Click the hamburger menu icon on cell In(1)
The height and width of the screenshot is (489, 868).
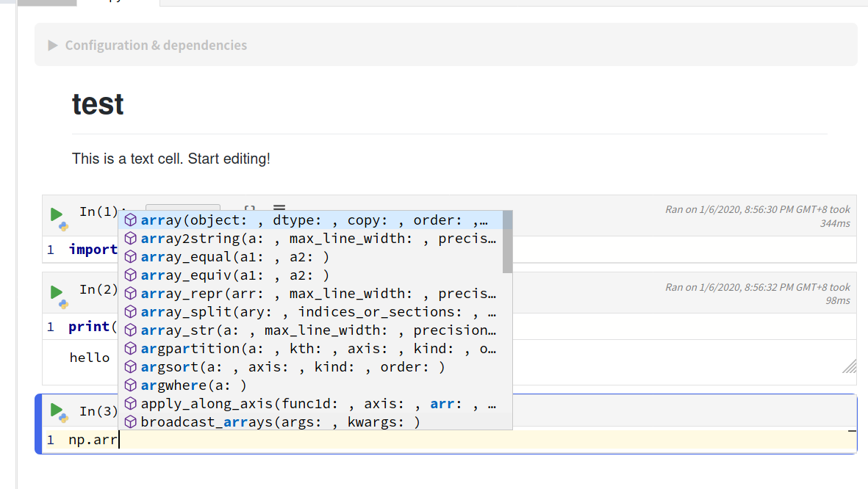point(279,208)
